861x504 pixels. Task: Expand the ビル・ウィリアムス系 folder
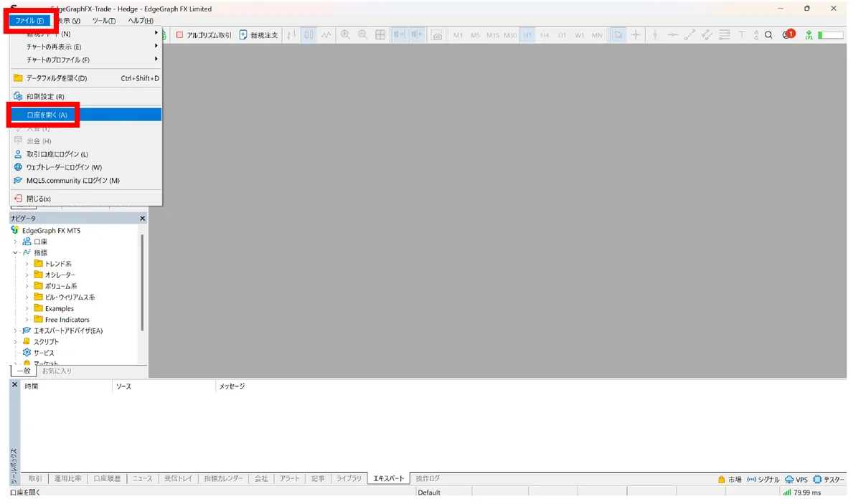coord(27,297)
